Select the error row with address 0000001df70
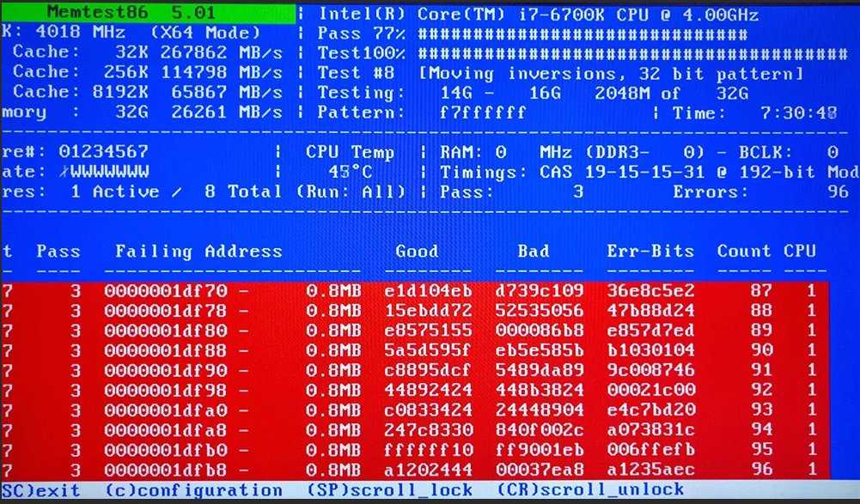Screen dimensions: 860x504 (x=412, y=291)
